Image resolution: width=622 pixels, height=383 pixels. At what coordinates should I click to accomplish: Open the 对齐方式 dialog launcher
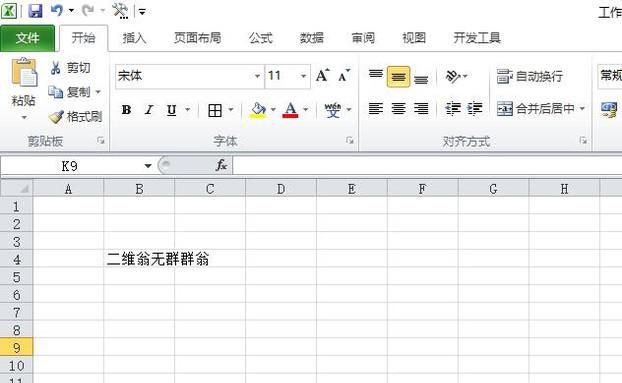click(x=583, y=140)
